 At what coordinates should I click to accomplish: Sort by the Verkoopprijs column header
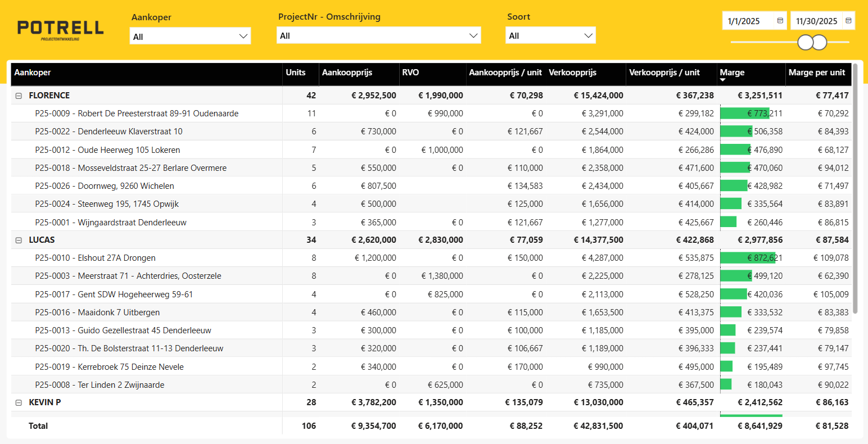click(x=572, y=73)
